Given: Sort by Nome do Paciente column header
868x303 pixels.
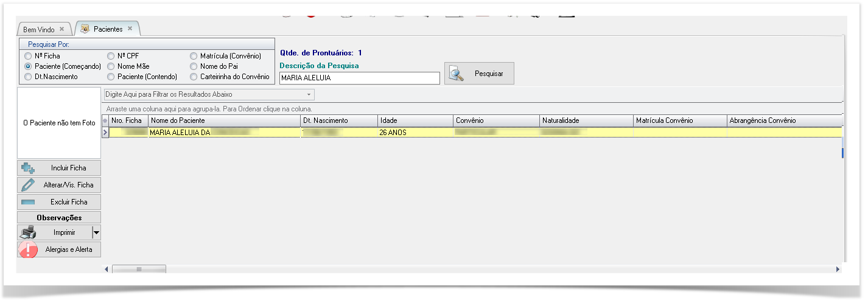Looking at the screenshot, I should point(224,120).
